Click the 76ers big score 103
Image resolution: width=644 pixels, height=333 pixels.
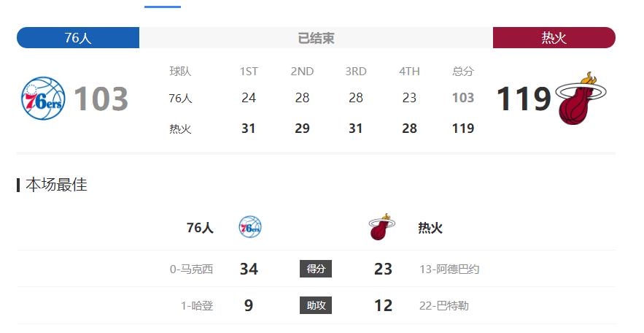101,99
